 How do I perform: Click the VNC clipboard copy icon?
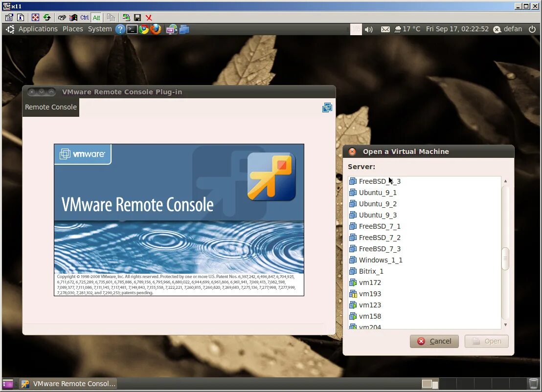[x=111, y=17]
